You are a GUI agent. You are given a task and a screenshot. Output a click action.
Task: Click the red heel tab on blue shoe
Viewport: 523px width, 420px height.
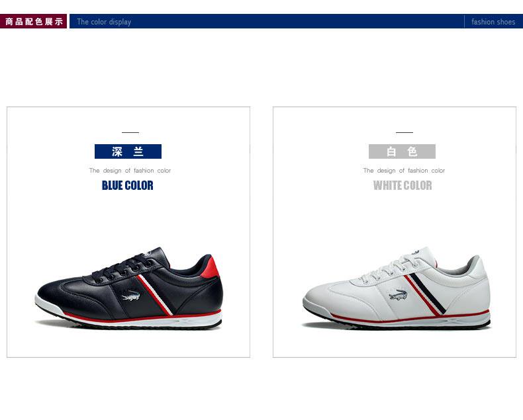point(211,267)
